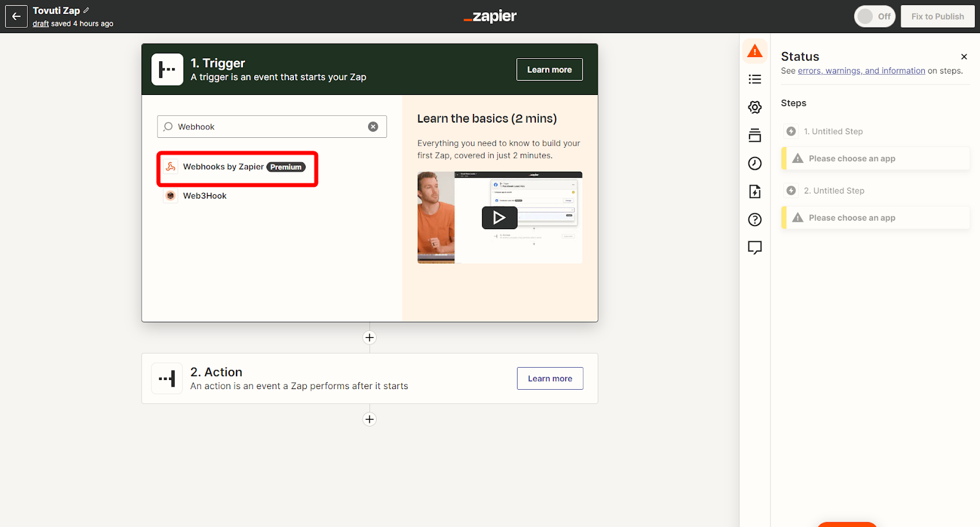Image resolution: width=980 pixels, height=527 pixels.
Task: Clear the Webhook search text
Action: pyautogui.click(x=373, y=127)
